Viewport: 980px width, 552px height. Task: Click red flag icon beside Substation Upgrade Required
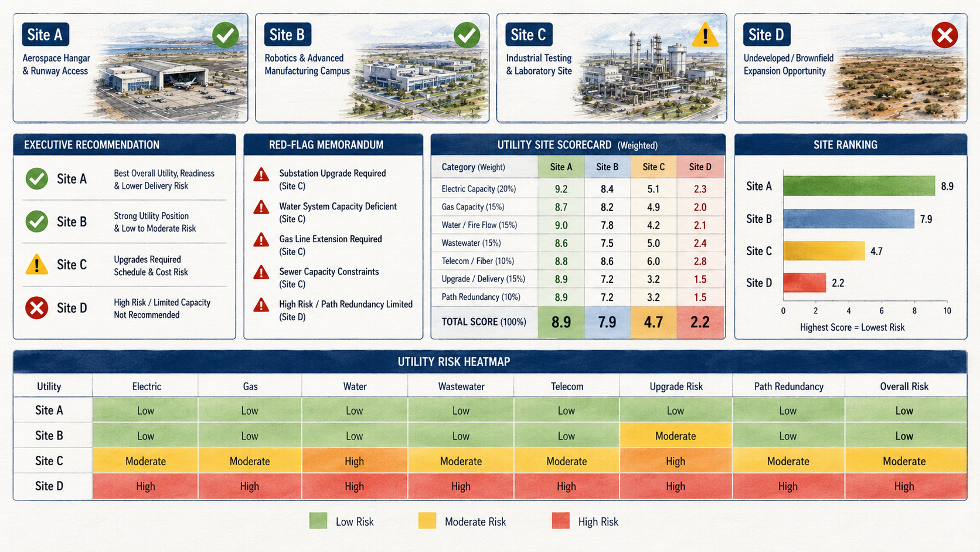(x=261, y=175)
